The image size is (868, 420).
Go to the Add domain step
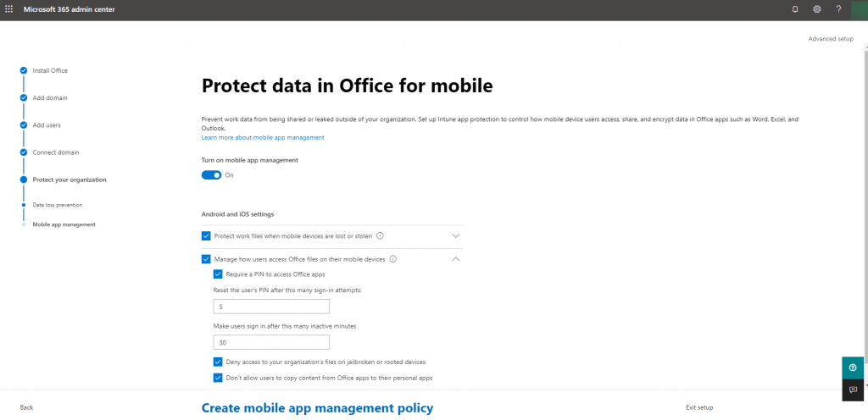point(50,98)
